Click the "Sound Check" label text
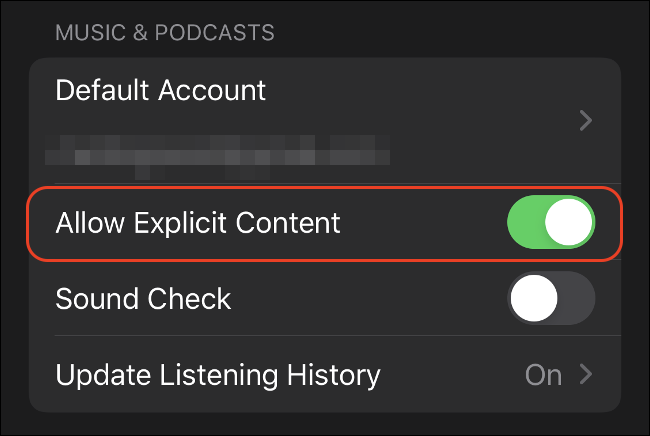 coord(143,299)
